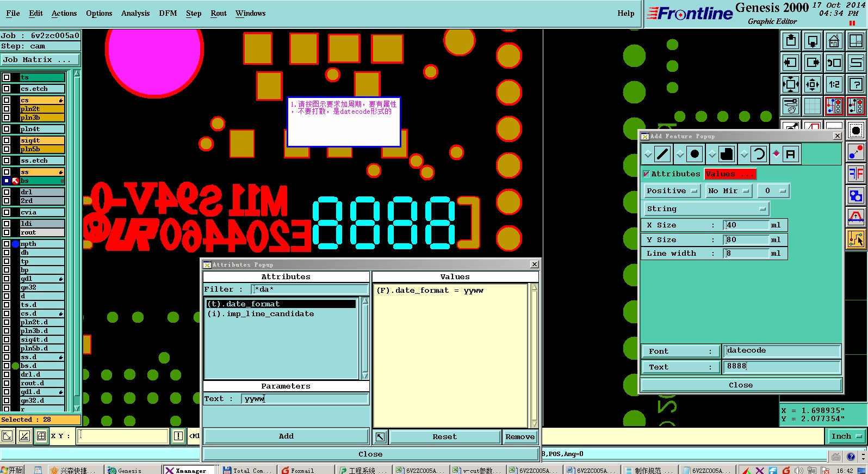Viewport: 868px width, 474px height.
Task: Toggle visibility box of the pln4t layer
Action: (7, 129)
